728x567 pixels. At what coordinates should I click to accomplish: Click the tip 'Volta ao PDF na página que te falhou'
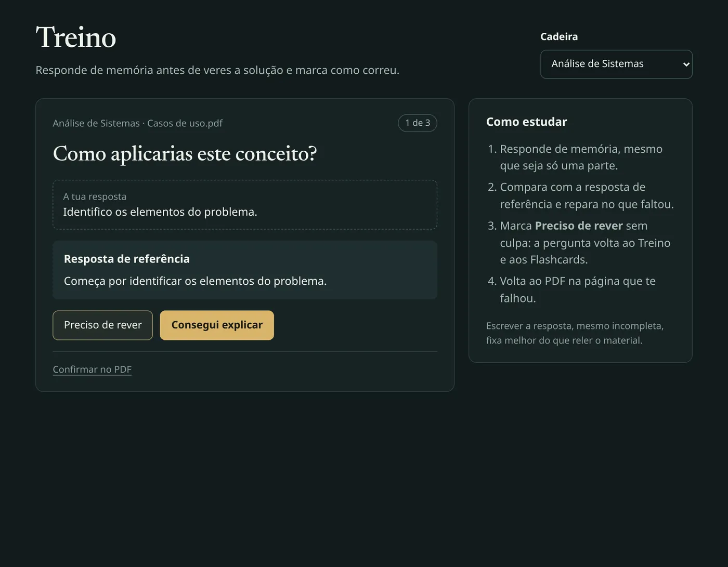point(578,289)
